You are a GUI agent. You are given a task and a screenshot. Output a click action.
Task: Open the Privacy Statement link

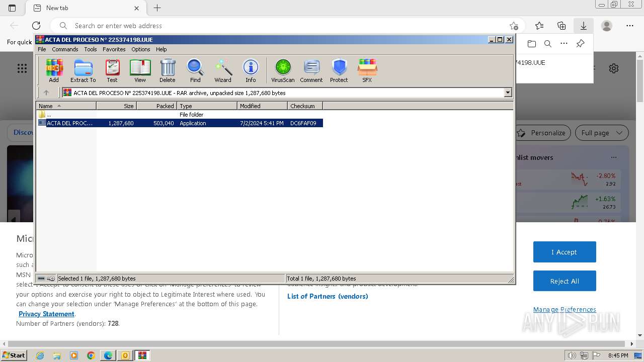pos(46,314)
